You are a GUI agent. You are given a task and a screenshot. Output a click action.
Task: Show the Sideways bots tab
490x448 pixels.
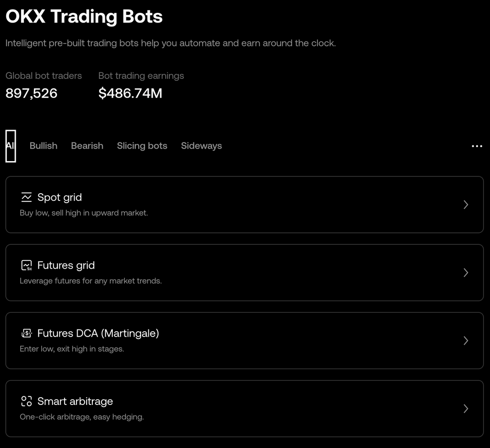point(201,146)
